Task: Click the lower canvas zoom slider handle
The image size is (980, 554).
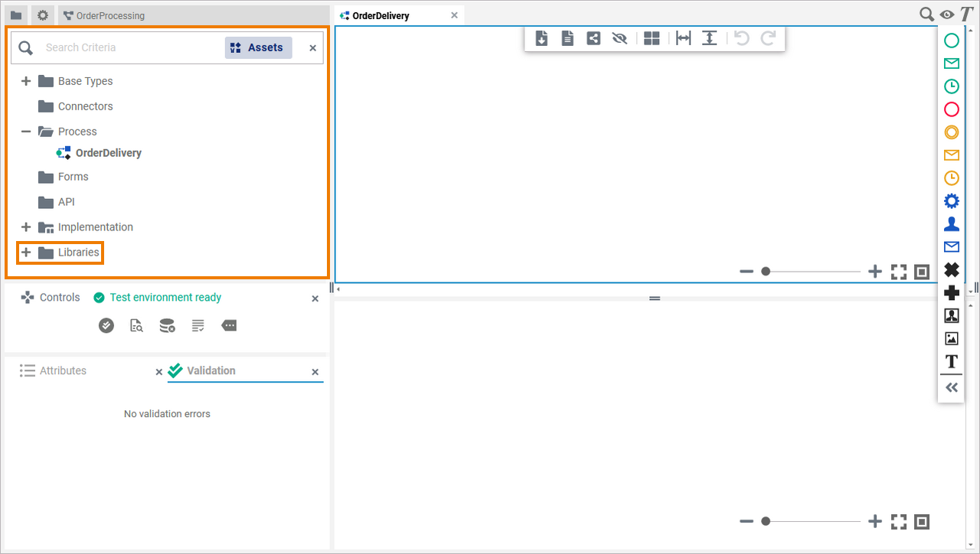Action: coord(766,521)
